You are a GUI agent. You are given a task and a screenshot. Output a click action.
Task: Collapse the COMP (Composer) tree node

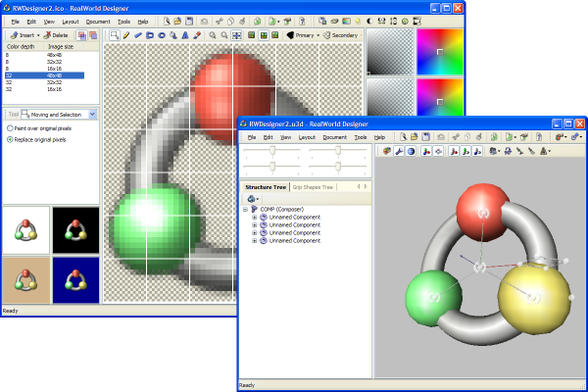click(245, 210)
